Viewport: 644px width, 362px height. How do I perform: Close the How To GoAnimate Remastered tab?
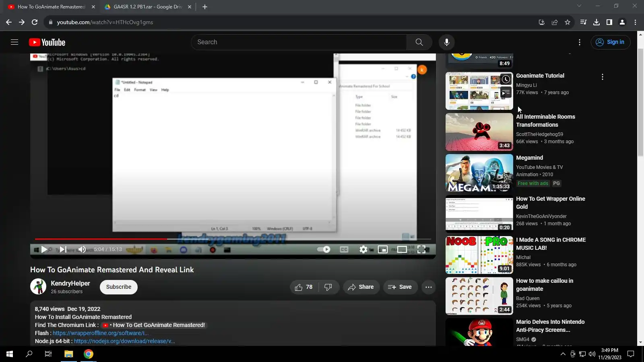pos(93,7)
